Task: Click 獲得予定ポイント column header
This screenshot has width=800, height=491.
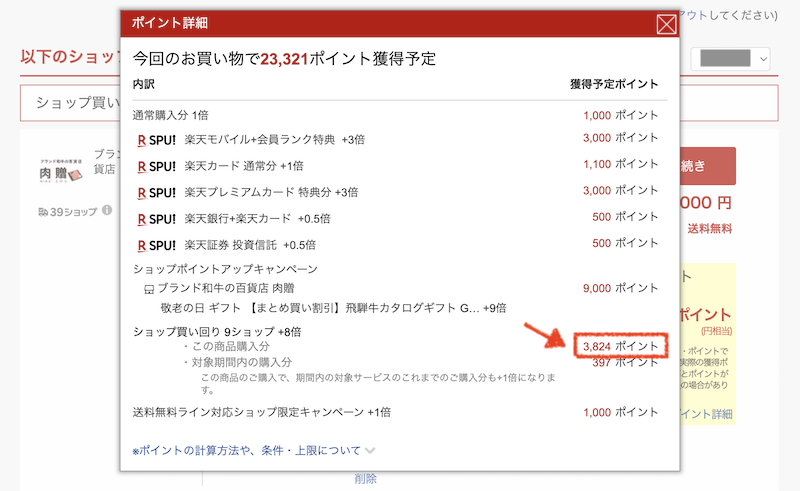Action: coord(614,84)
